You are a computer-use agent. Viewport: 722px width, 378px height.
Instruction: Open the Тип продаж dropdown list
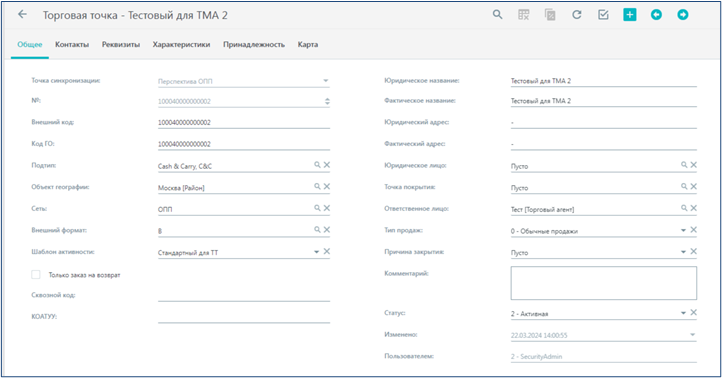click(x=683, y=230)
